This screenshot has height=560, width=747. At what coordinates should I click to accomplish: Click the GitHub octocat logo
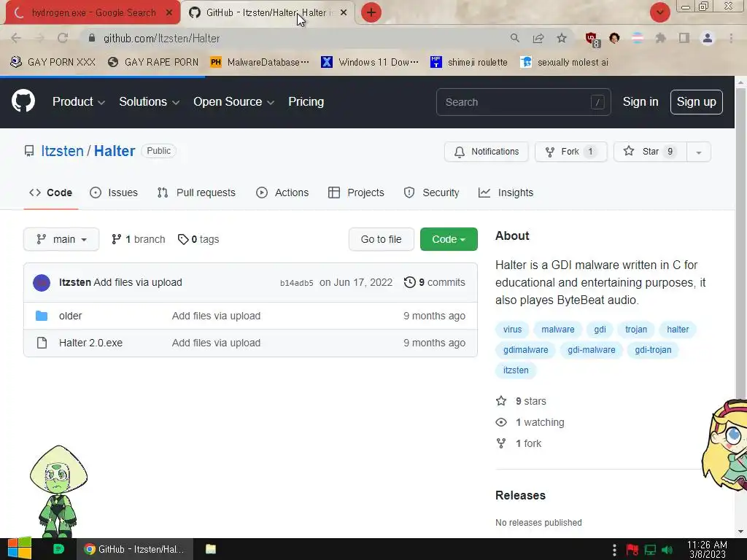[x=23, y=101]
